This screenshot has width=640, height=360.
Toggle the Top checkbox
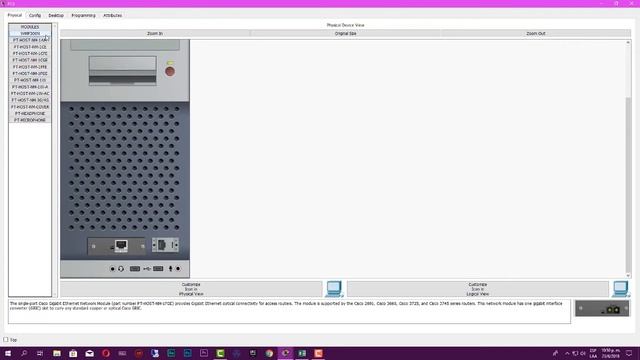pos(6,340)
